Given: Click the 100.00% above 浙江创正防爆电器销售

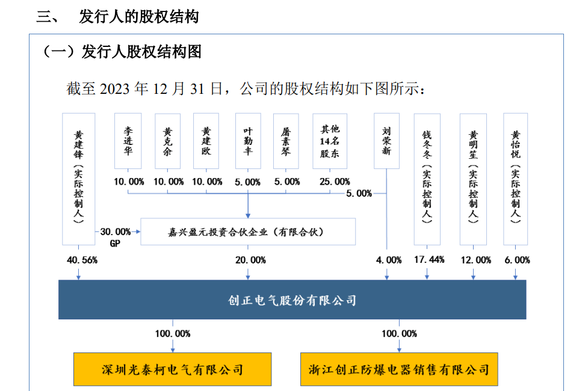Looking at the screenshot, I should click(400, 334).
